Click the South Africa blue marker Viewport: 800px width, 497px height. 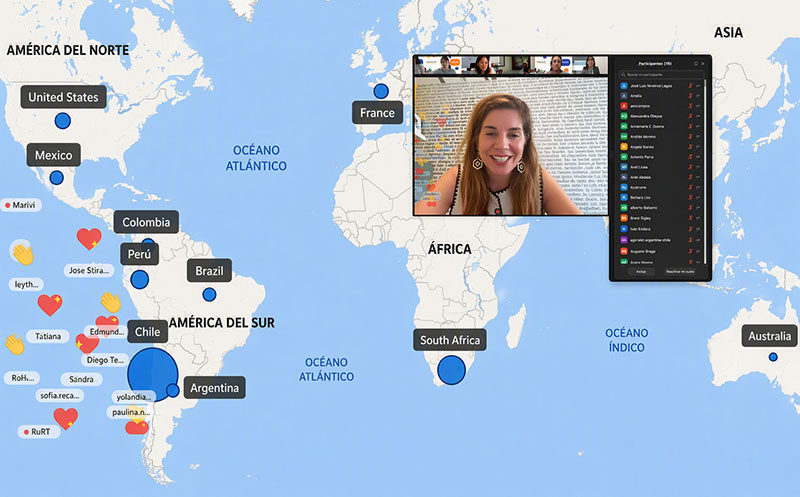(x=452, y=370)
